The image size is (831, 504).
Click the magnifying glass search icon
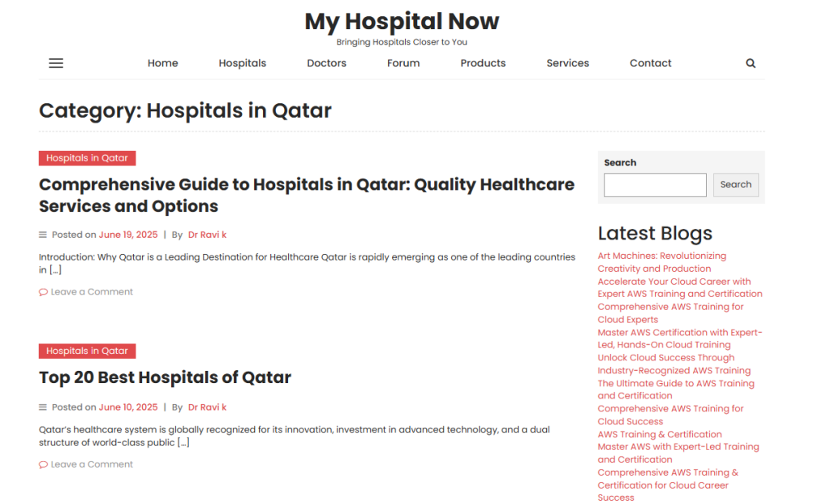click(x=751, y=63)
